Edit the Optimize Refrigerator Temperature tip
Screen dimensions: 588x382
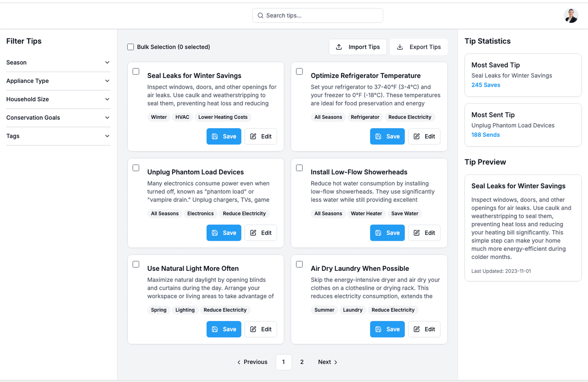click(x=424, y=137)
